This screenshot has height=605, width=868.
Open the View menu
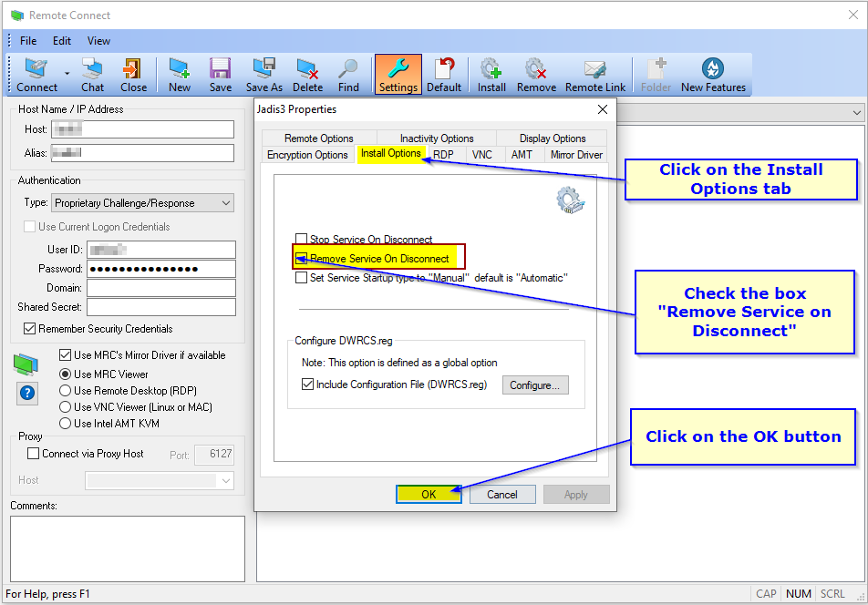pos(98,40)
